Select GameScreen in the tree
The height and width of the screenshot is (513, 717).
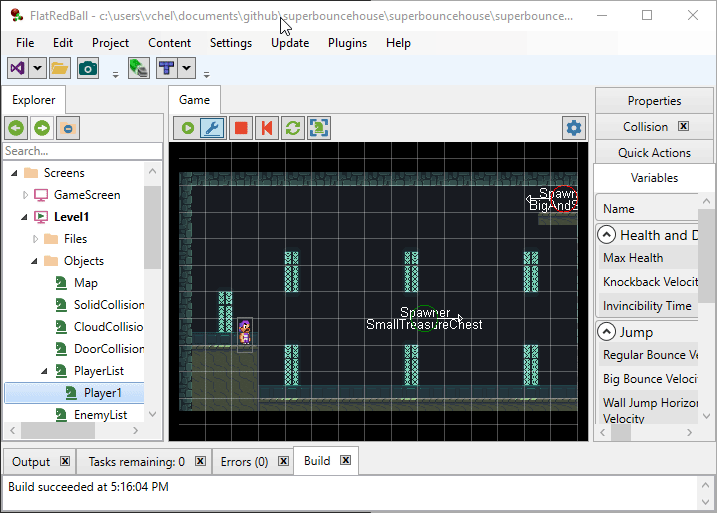(87, 195)
